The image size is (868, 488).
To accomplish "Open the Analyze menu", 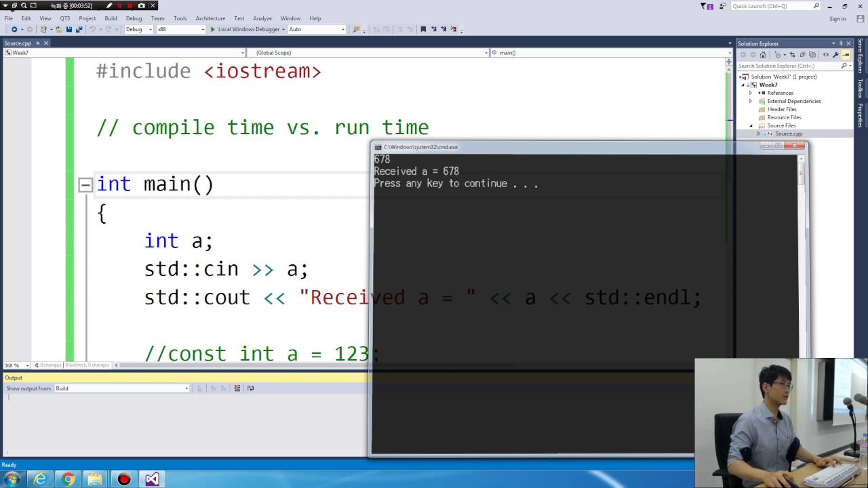I will (262, 18).
